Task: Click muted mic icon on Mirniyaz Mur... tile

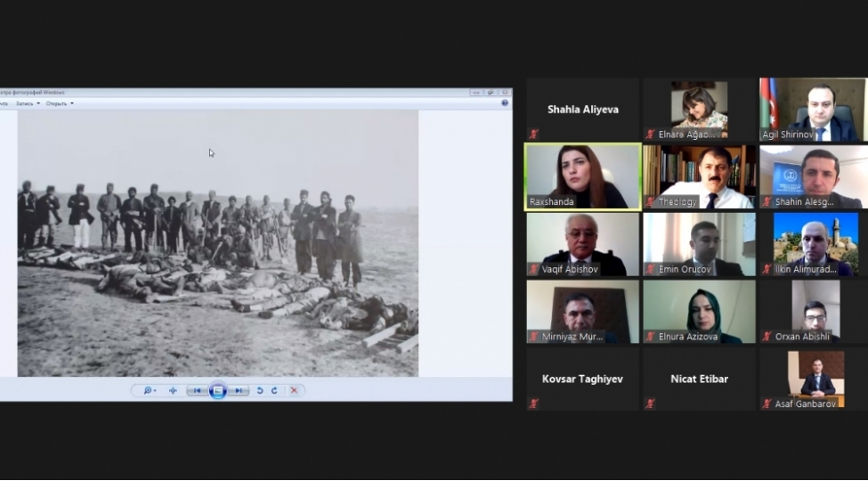Action: coord(533,337)
